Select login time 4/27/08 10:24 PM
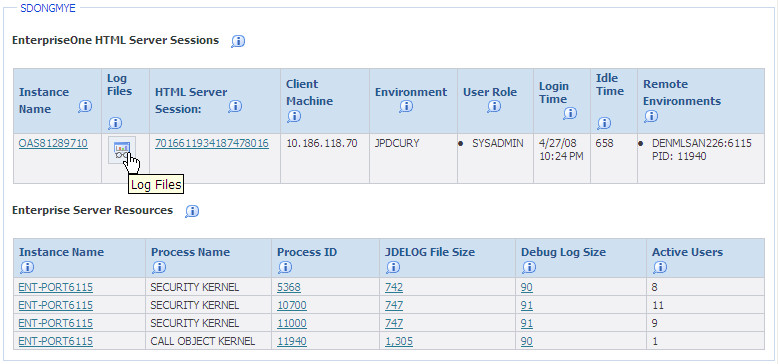The height and width of the screenshot is (364, 778). (x=561, y=150)
